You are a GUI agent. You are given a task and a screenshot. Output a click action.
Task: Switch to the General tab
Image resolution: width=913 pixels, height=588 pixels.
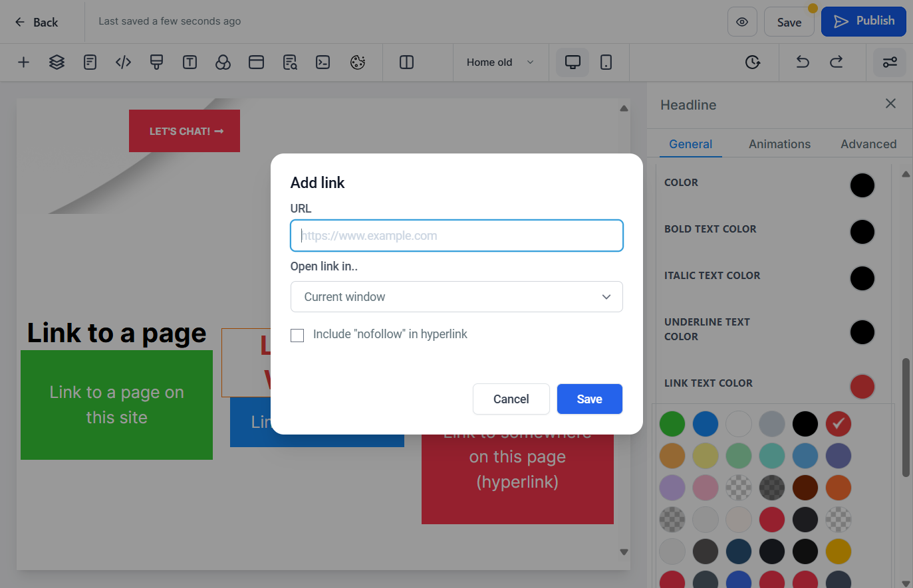(x=690, y=144)
